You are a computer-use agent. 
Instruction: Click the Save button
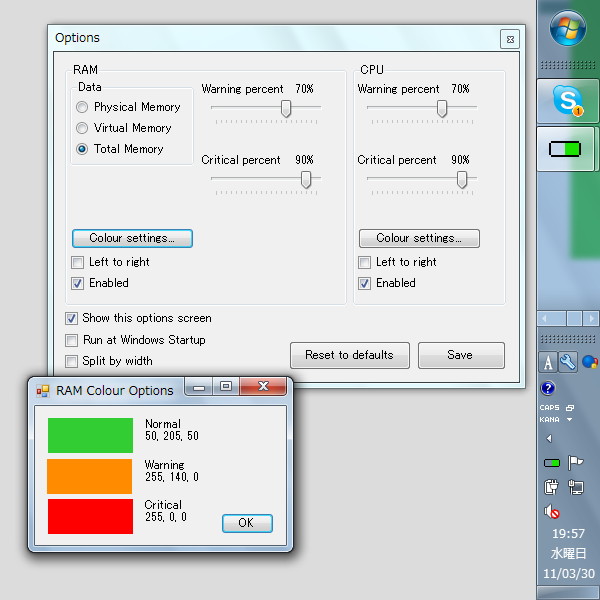[x=461, y=355]
